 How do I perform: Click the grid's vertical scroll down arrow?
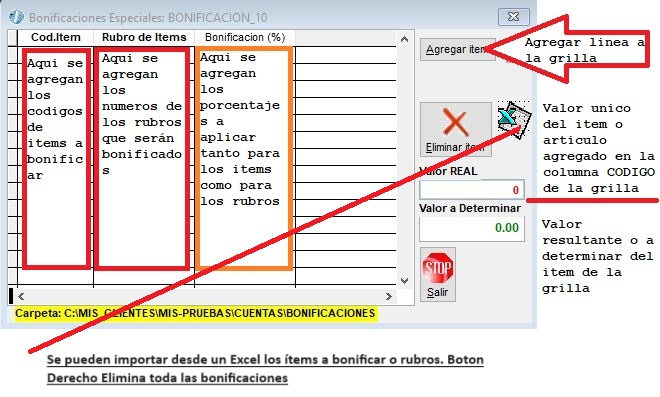coord(405,281)
